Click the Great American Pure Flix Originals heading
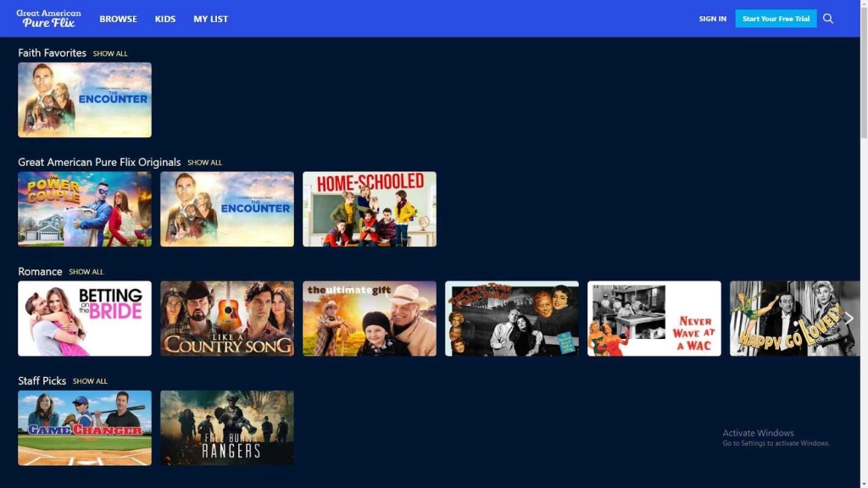The width and height of the screenshot is (868, 488). (99, 162)
